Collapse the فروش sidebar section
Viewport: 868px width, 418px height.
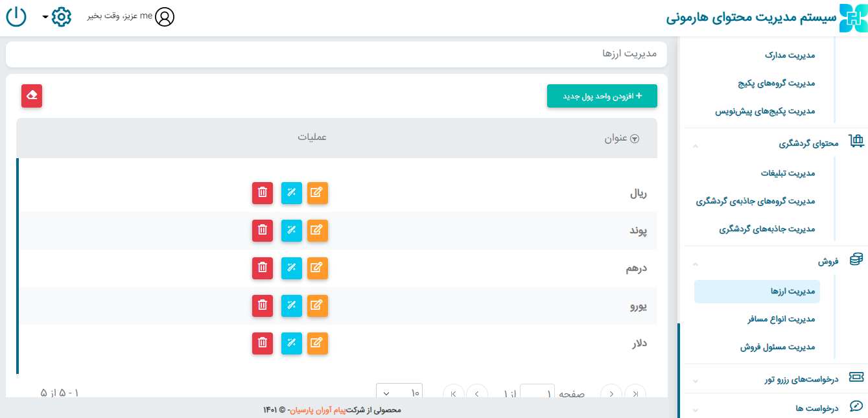coord(696,262)
